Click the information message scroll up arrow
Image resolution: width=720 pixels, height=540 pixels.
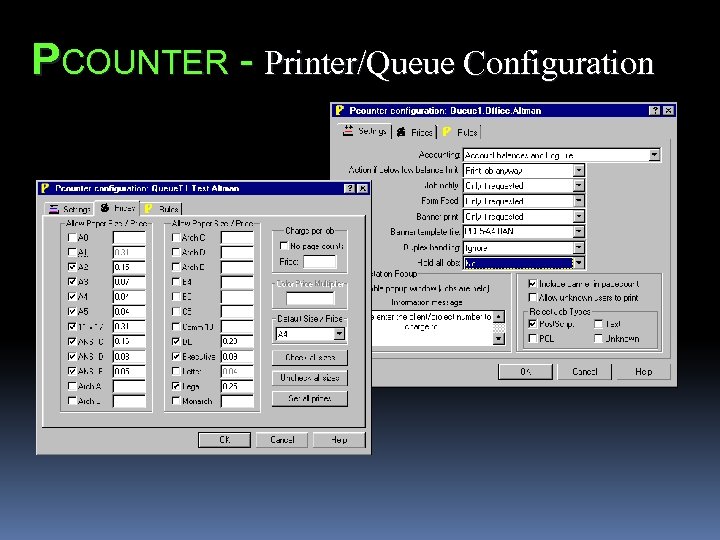click(499, 317)
